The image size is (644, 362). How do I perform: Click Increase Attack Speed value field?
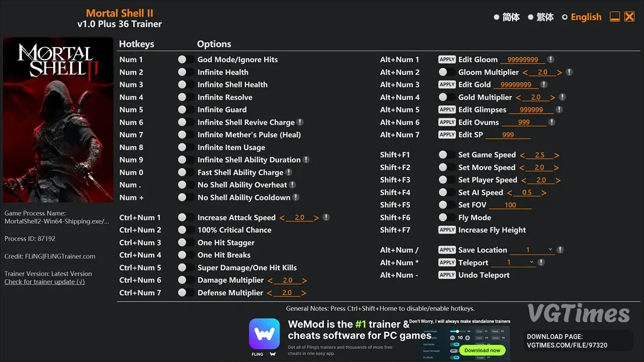[x=299, y=218]
